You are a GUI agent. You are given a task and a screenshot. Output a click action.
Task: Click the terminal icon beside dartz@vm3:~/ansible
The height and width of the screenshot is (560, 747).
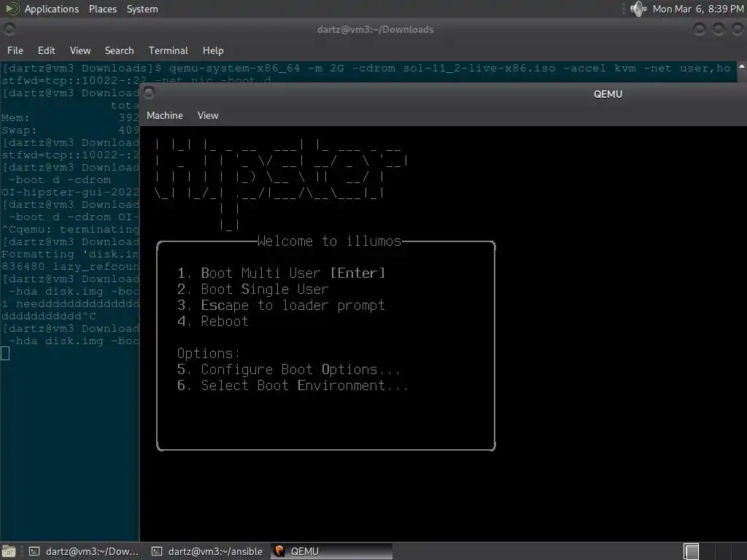tap(157, 551)
